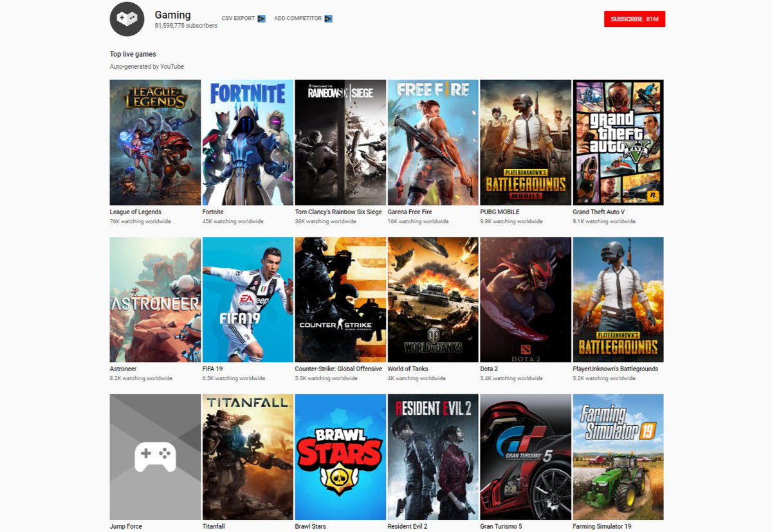Click the Top live games heading
This screenshot has height=532, width=772.
133,54
